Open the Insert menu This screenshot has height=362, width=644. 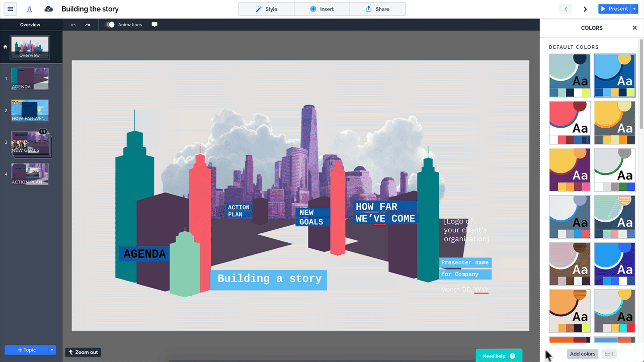point(322,9)
